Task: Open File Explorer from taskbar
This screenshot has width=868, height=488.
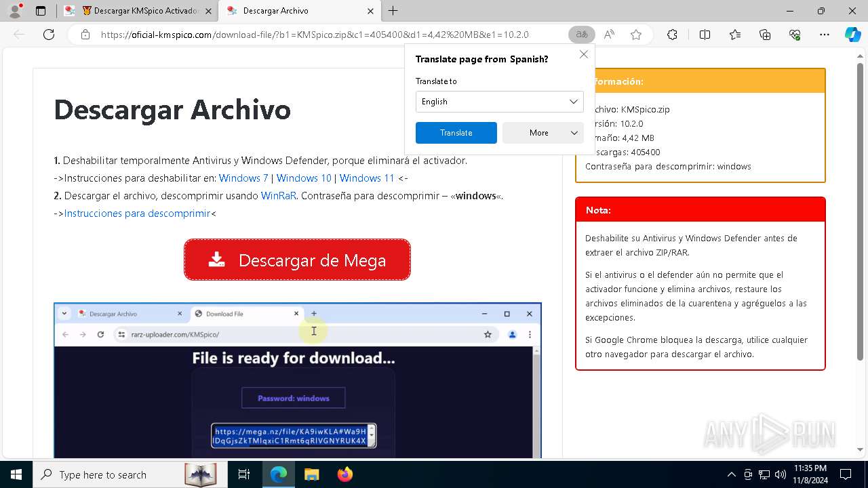Action: pyautogui.click(x=311, y=474)
